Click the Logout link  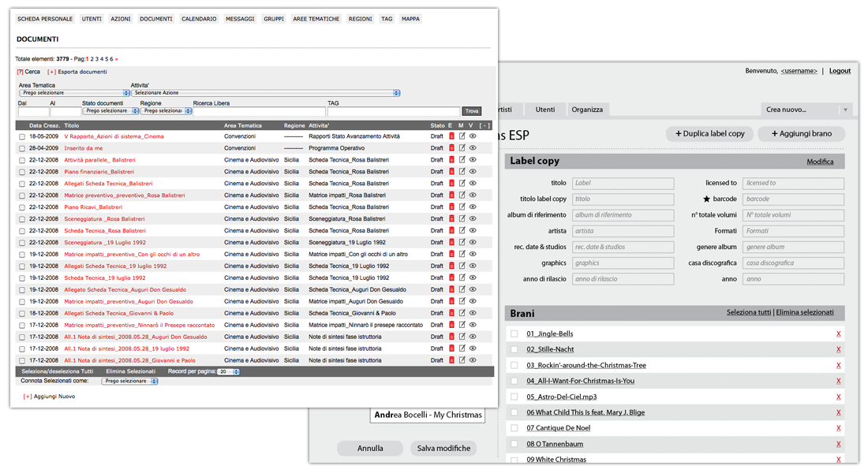point(840,71)
